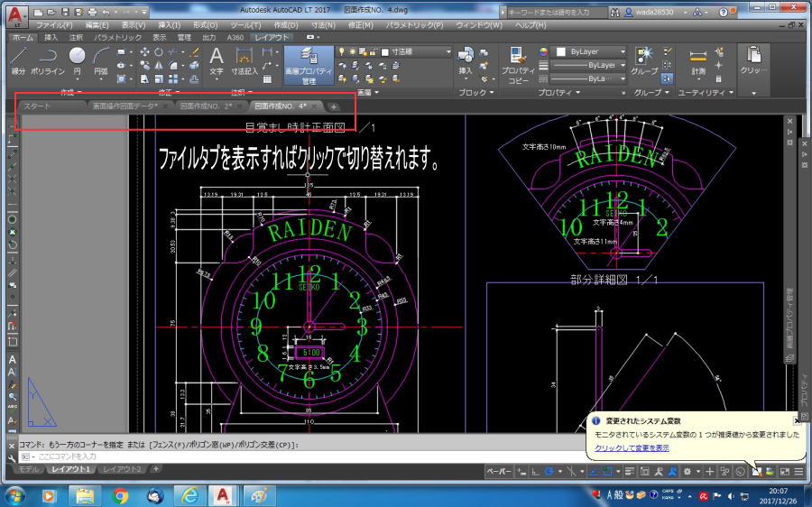Viewport: 812px width, 507px height.
Task: Click the binoculars search icon
Action: (614, 12)
